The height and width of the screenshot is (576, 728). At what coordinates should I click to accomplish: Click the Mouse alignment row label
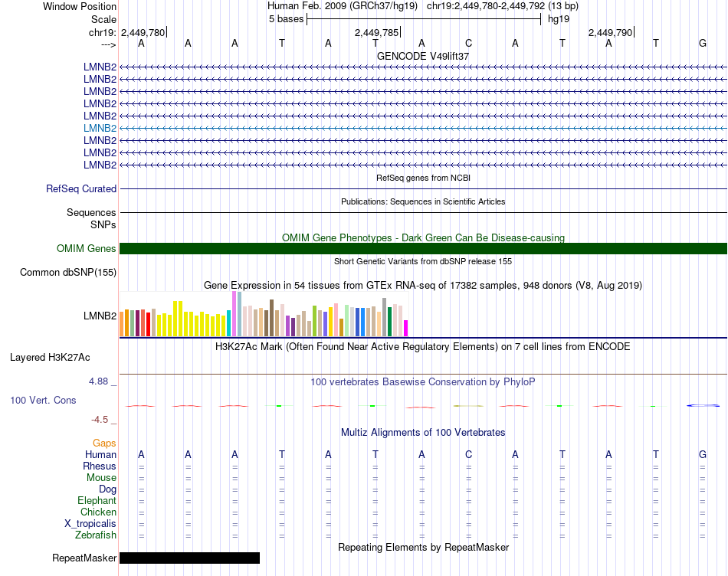[x=101, y=478]
